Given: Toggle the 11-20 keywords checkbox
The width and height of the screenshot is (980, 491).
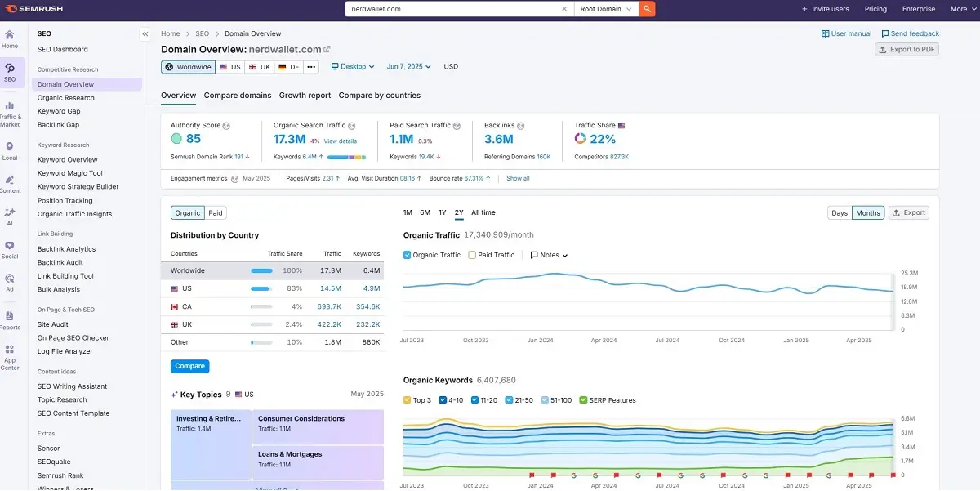Looking at the screenshot, I should click(474, 400).
